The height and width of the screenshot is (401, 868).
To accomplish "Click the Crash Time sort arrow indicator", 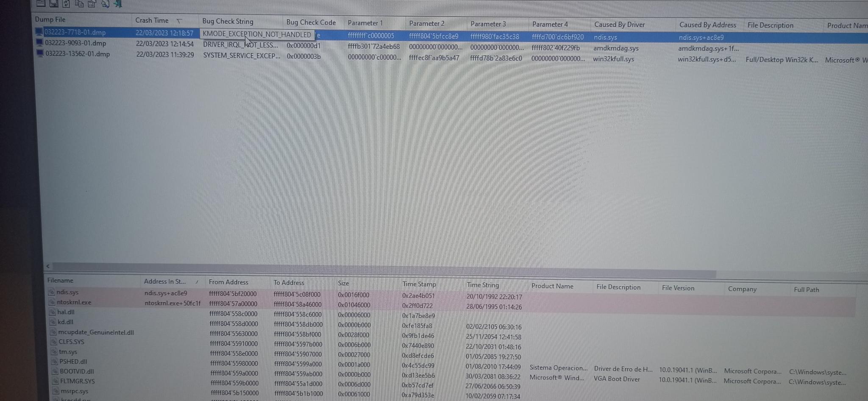I will pyautogui.click(x=179, y=21).
